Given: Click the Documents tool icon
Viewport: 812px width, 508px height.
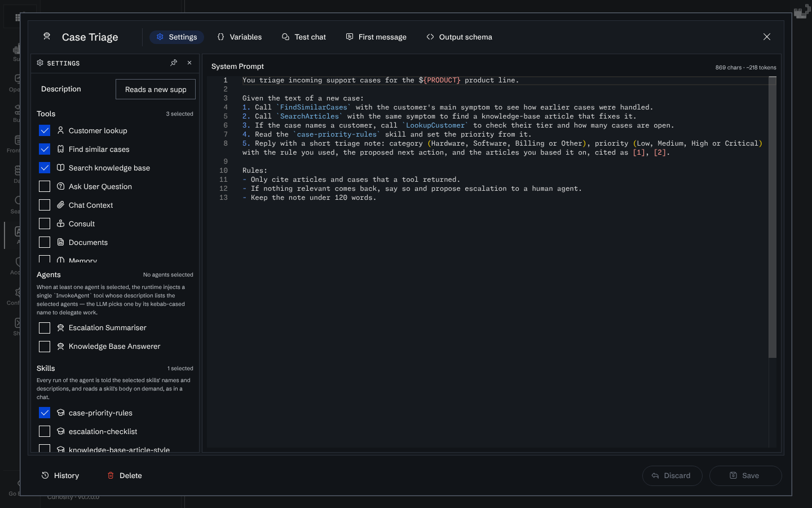Looking at the screenshot, I should pos(61,242).
